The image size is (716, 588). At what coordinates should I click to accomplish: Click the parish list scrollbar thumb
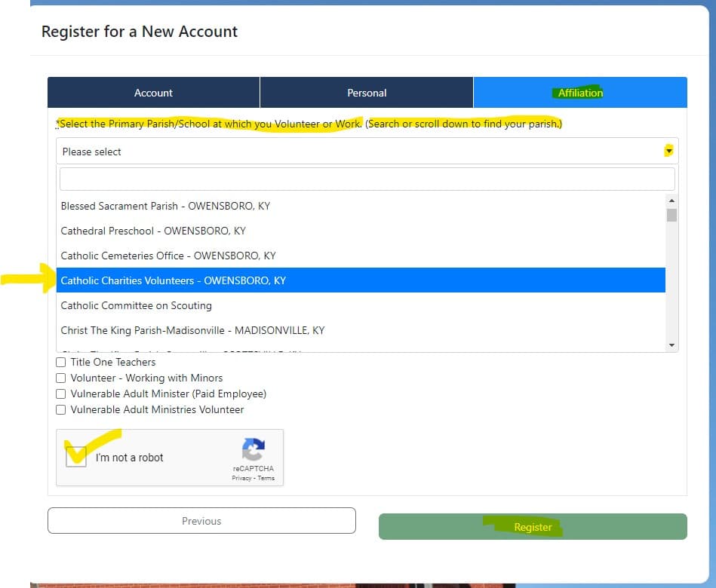click(x=671, y=215)
